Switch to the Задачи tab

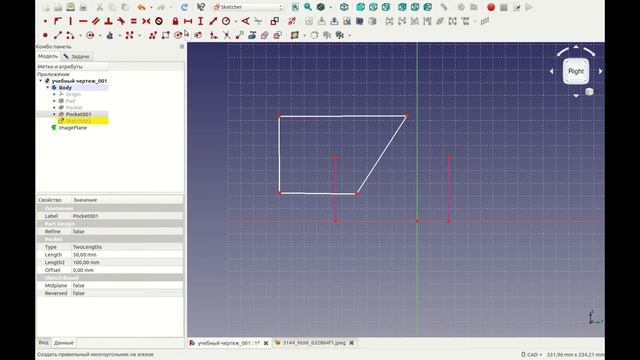pos(77,56)
